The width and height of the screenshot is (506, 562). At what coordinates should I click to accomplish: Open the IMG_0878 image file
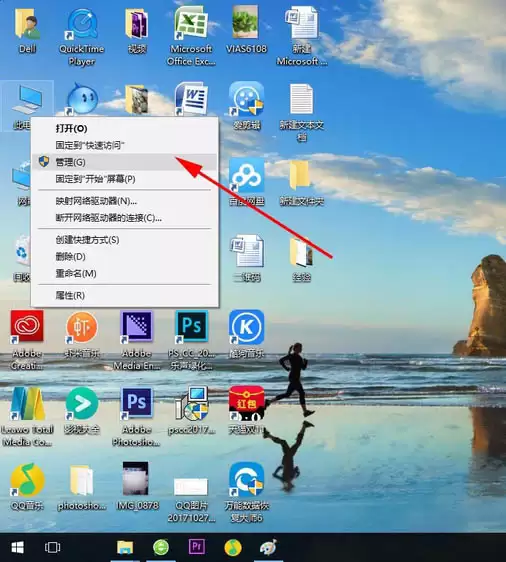pos(135,478)
